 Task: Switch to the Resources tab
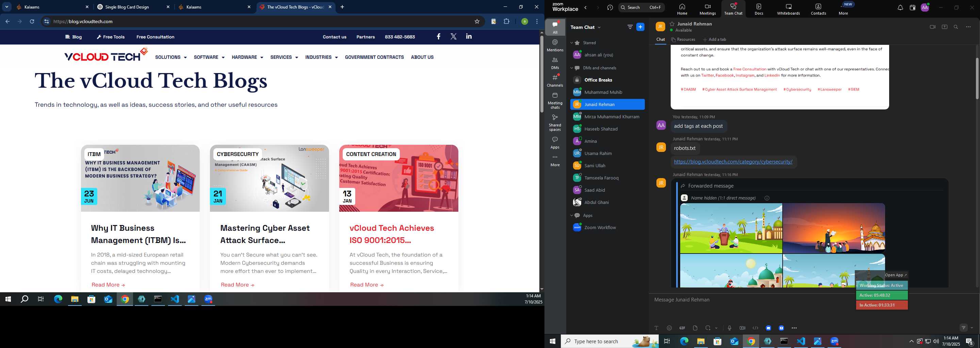tap(683, 39)
